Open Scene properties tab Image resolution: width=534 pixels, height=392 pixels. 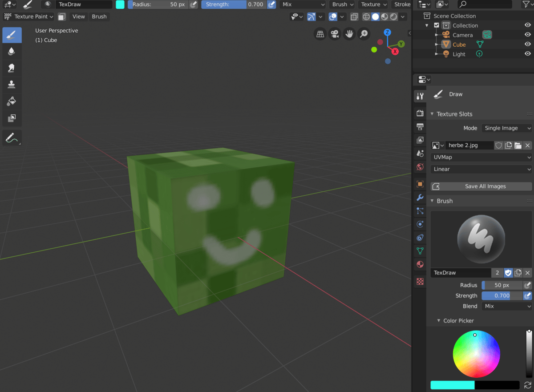[420, 154]
